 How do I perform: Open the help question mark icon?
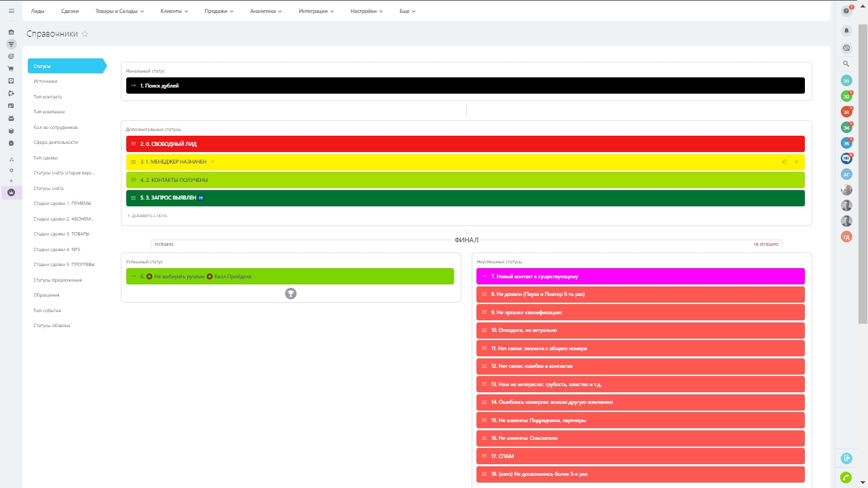[x=846, y=11]
